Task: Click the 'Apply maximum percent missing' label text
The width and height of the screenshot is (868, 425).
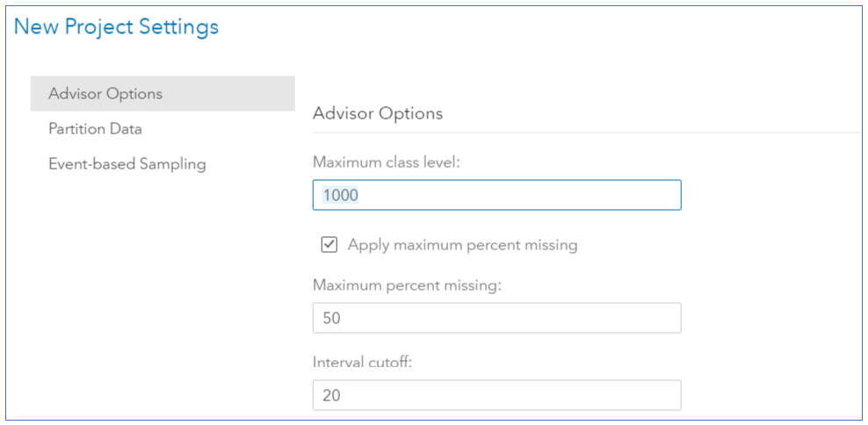Action: pyautogui.click(x=462, y=245)
